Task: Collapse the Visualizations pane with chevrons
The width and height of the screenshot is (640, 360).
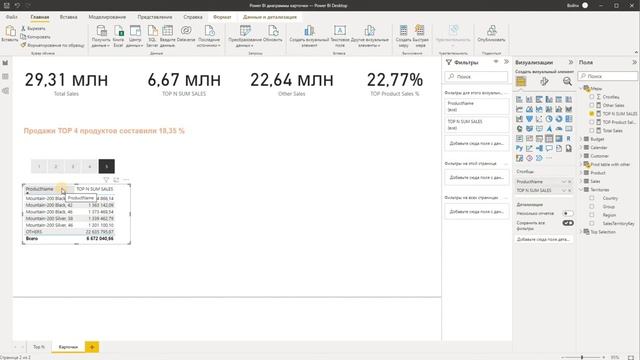Action: [x=571, y=62]
